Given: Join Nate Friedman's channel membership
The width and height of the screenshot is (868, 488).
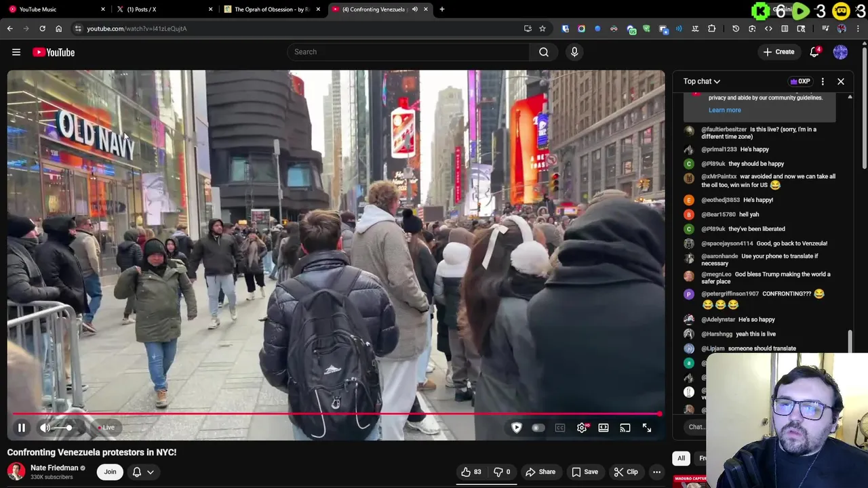Looking at the screenshot, I should (x=110, y=472).
